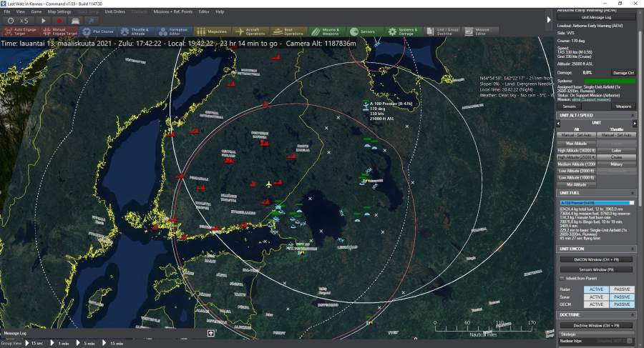
Task: Toggle the Inherit from Parent checkbox
Action: (561, 277)
